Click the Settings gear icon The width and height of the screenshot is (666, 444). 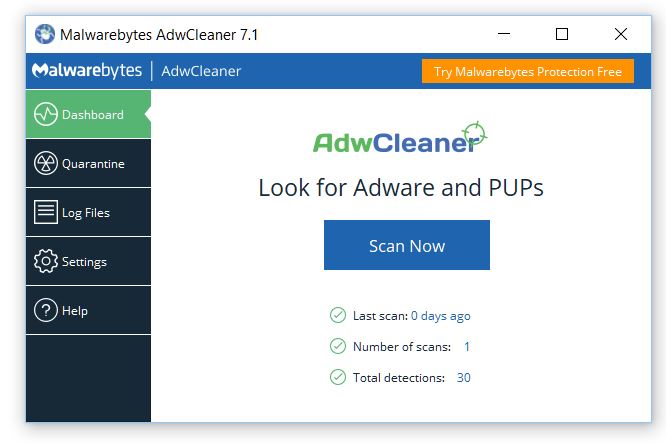(x=45, y=261)
